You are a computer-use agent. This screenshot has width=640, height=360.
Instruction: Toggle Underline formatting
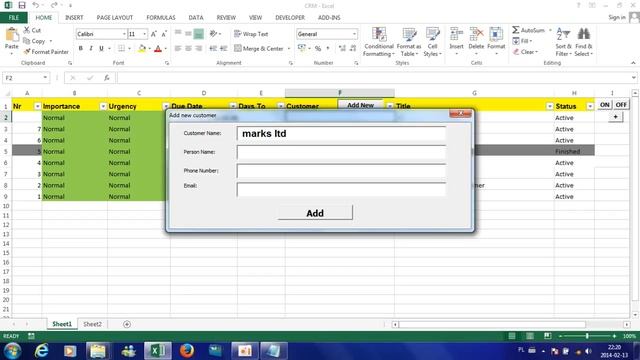[101, 48]
